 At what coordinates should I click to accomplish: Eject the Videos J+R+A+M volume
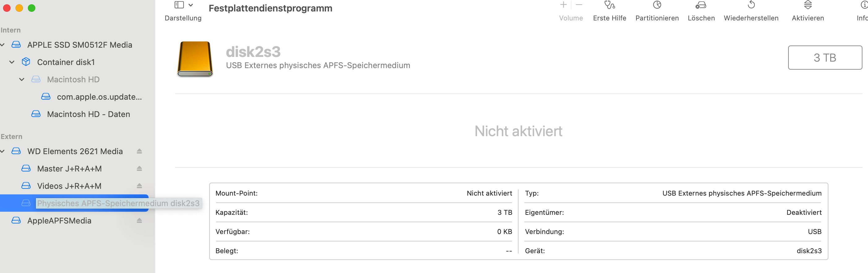tap(139, 186)
